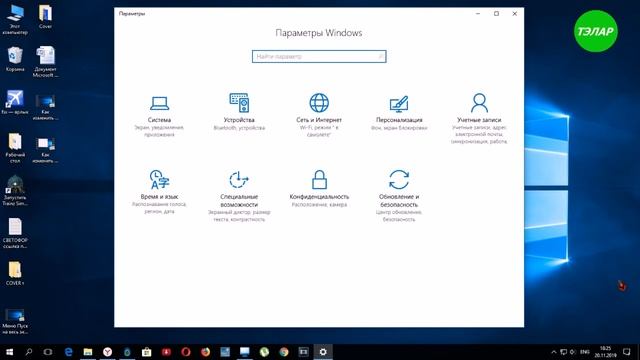The image size is (640, 360).
Task: Launch Google Chrome from the taskbar
Action: pos(284,352)
